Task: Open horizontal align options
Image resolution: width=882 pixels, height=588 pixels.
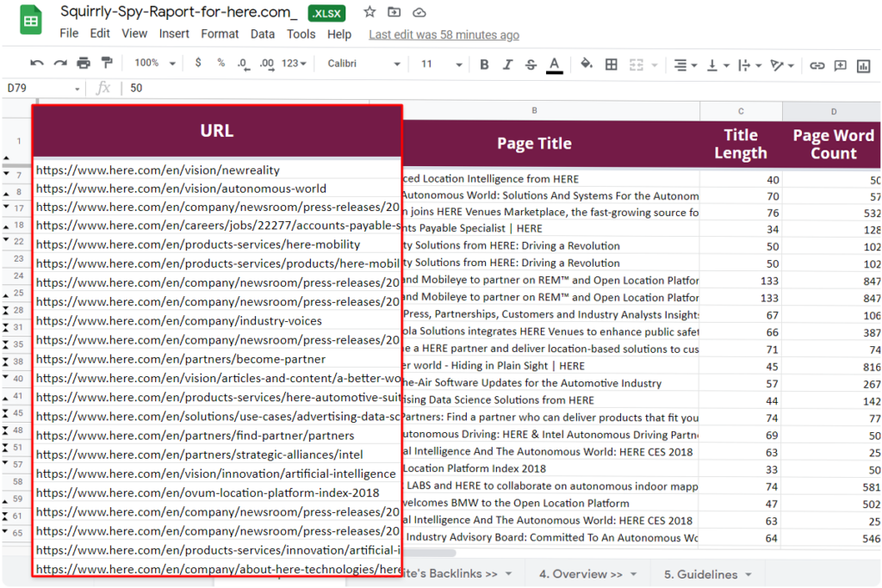Action: coord(685,65)
